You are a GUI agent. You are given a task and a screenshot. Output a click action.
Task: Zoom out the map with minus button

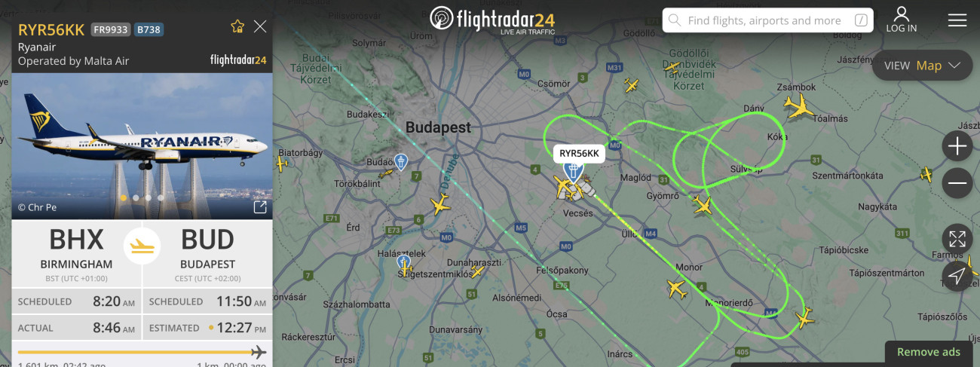(x=957, y=183)
